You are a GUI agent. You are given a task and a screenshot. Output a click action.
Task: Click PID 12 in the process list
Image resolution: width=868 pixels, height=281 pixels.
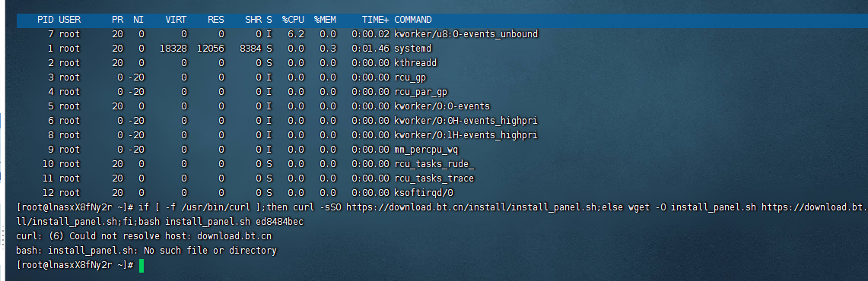coord(48,192)
